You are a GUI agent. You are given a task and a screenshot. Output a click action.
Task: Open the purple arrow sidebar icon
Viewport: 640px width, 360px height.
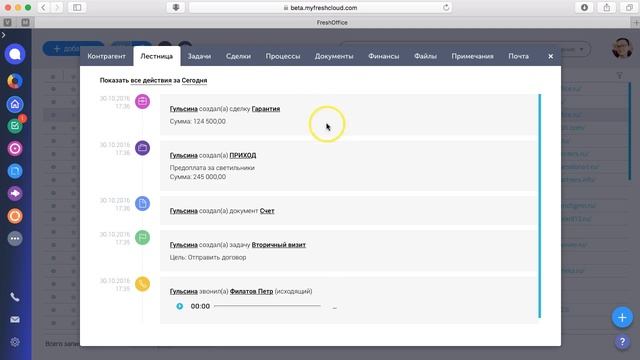click(15, 193)
